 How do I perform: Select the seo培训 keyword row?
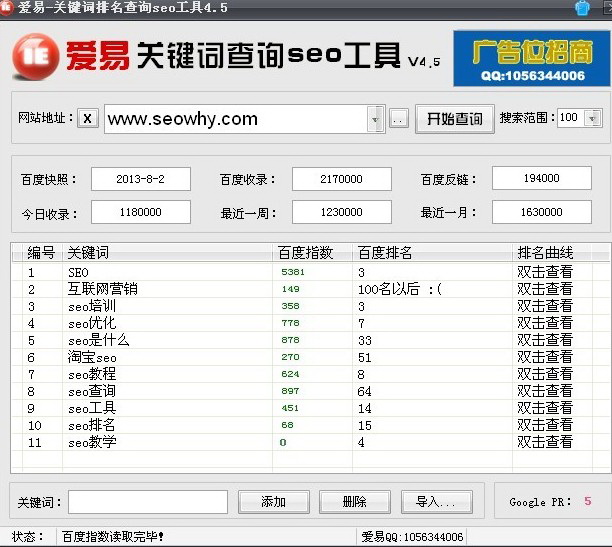tap(310, 306)
